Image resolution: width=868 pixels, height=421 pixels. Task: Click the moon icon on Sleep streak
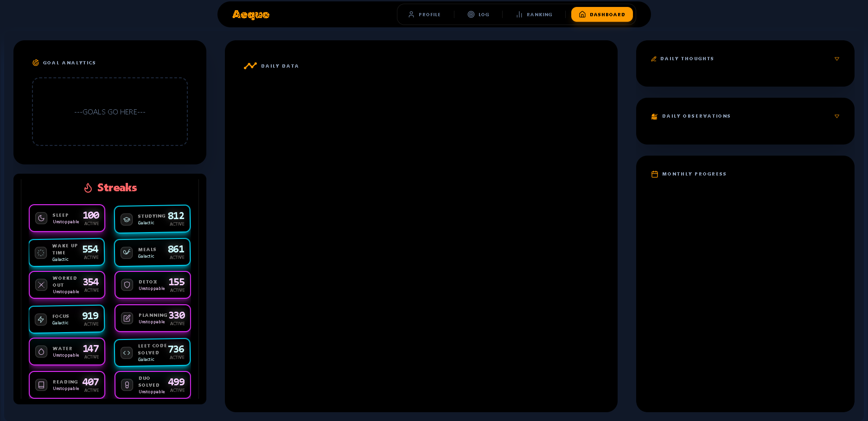coord(41,218)
